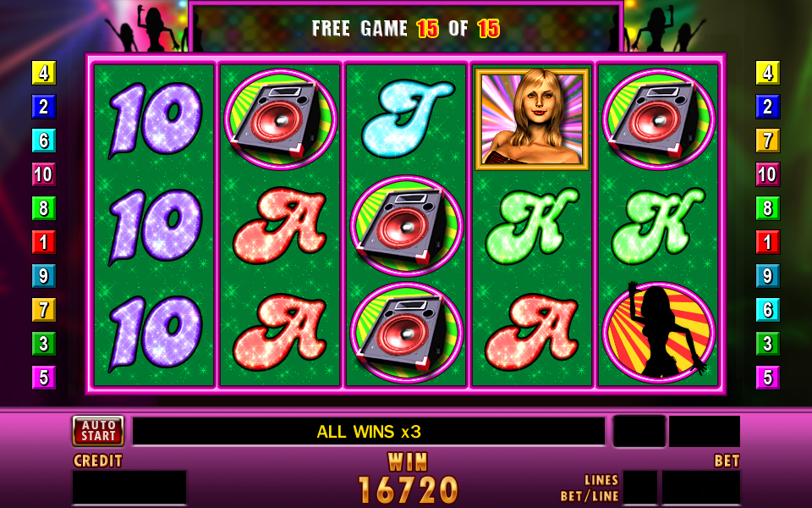Select the blonde woman portrait symbol
812x508 pixels.
[x=532, y=119]
